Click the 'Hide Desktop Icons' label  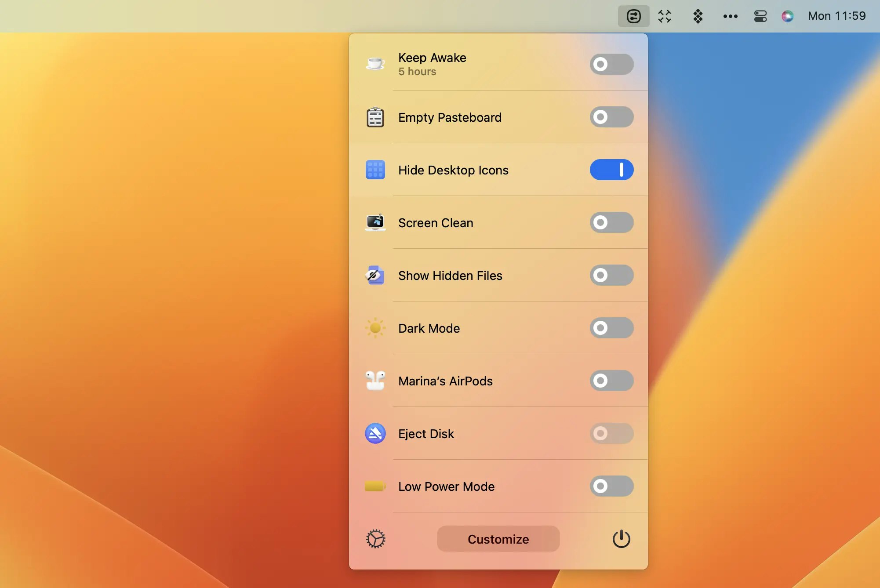453,170
